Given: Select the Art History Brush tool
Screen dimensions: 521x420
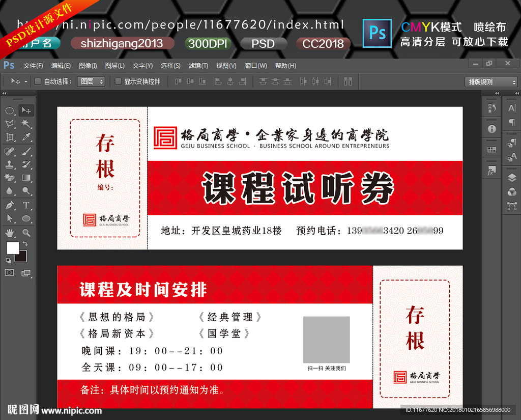Looking at the screenshot, I should pos(26,164).
